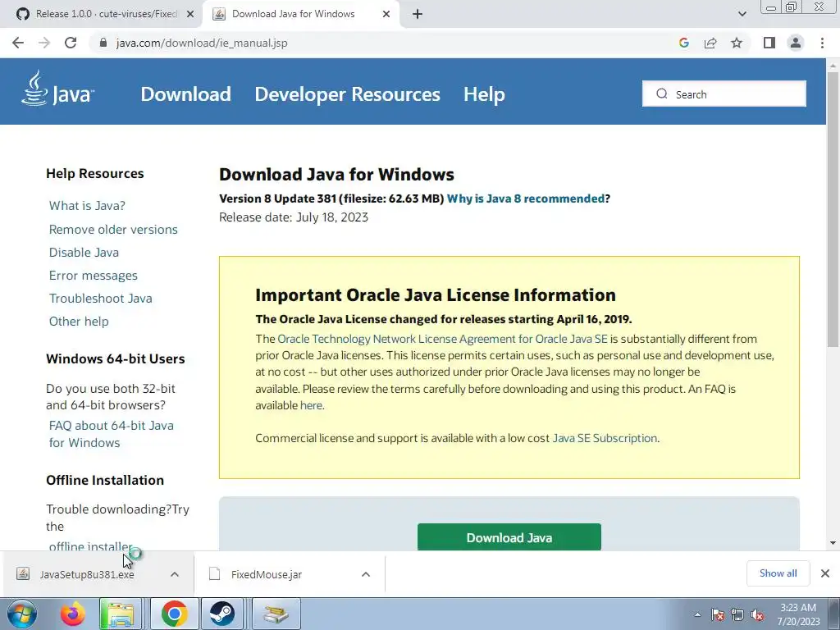Screen dimensions: 840x630
Task: Open Windows Explorer from taskbar
Action: click(120, 614)
